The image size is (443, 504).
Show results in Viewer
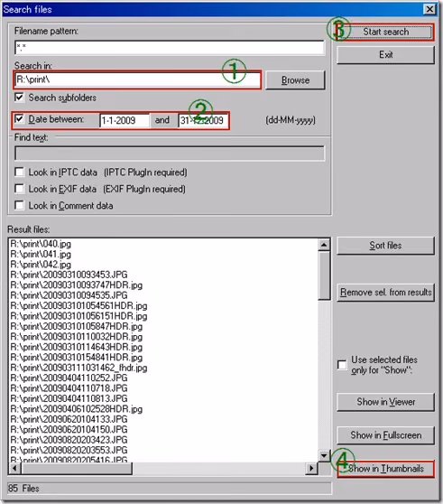click(x=385, y=402)
